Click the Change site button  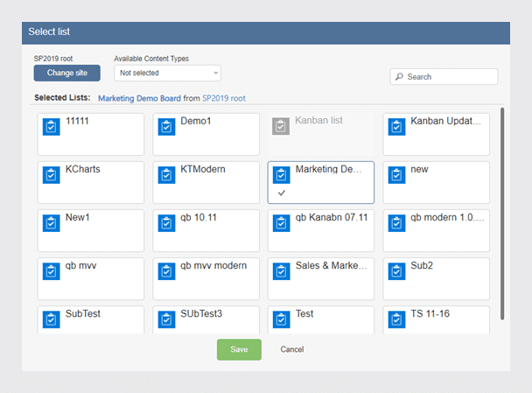67,73
